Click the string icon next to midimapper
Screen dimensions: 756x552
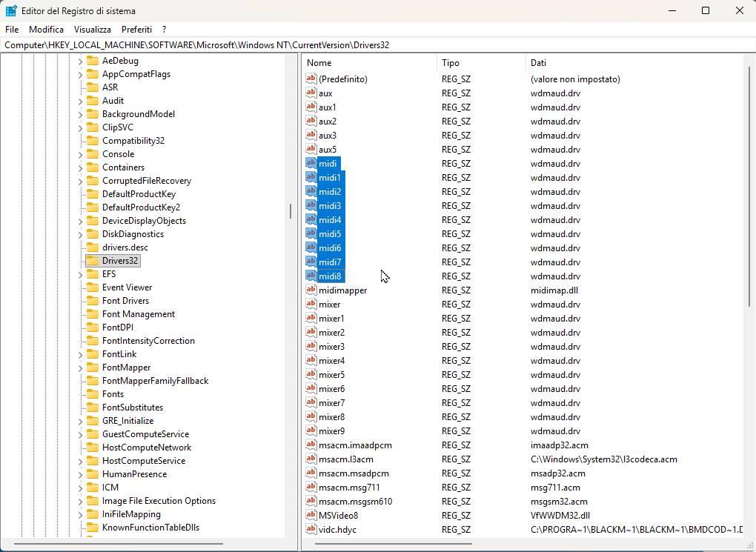pyautogui.click(x=311, y=290)
